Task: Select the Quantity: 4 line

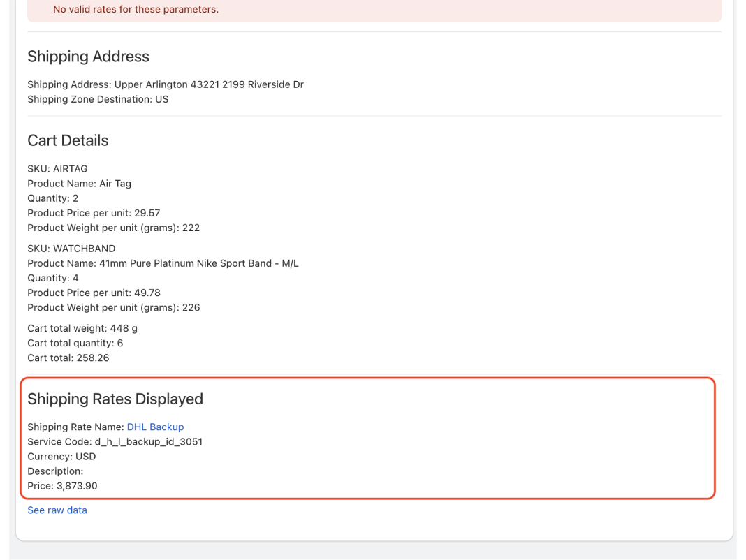Action: [53, 279]
